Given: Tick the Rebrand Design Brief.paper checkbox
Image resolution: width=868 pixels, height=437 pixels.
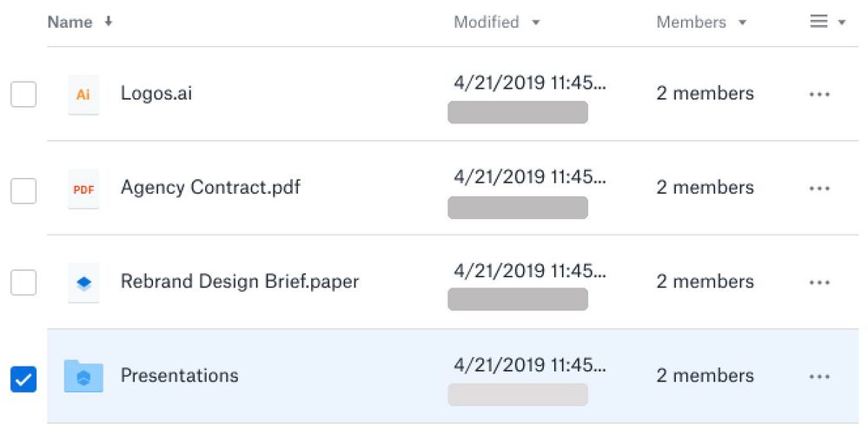Looking at the screenshot, I should (x=23, y=282).
